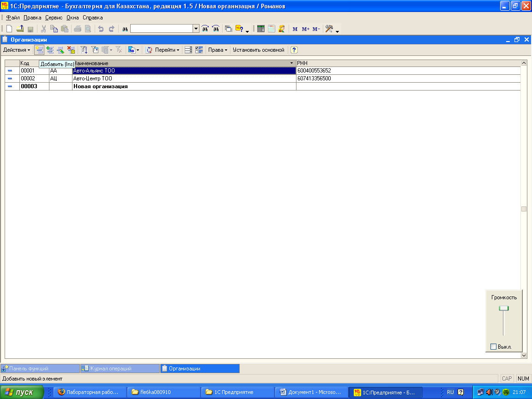
Task: Click РНН cell 600400553652
Action: point(408,71)
